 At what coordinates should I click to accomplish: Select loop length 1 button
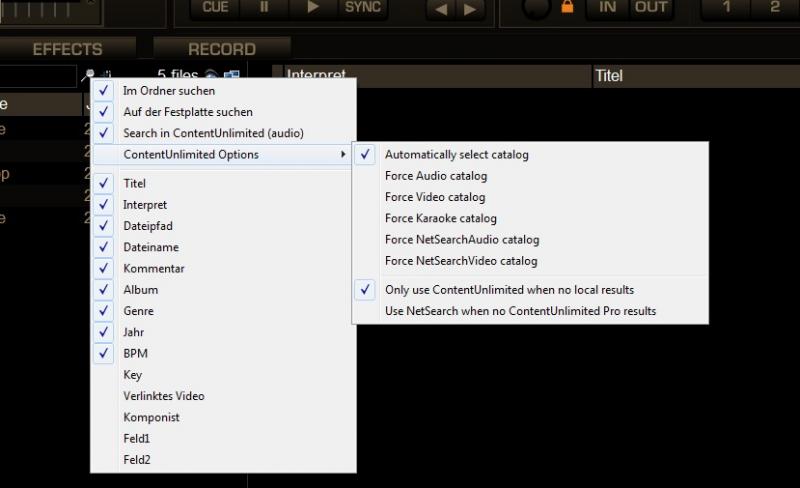pyautogui.click(x=727, y=8)
